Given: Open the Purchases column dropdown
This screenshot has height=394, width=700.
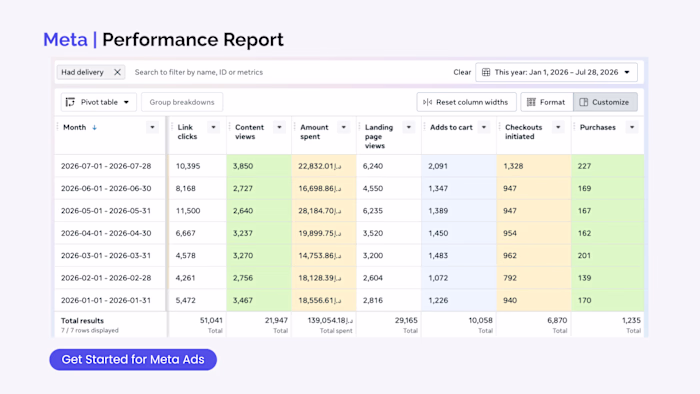Looking at the screenshot, I should click(632, 128).
